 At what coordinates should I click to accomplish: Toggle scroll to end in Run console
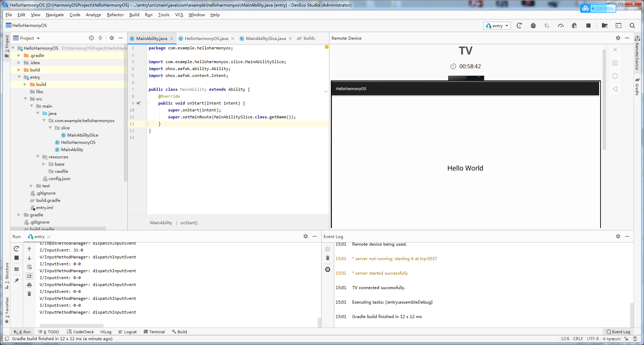tap(29, 276)
